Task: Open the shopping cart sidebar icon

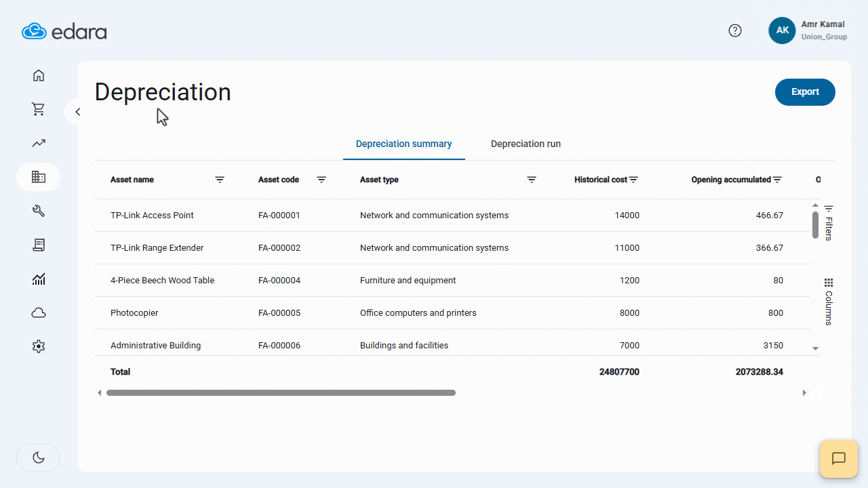Action: tap(39, 109)
